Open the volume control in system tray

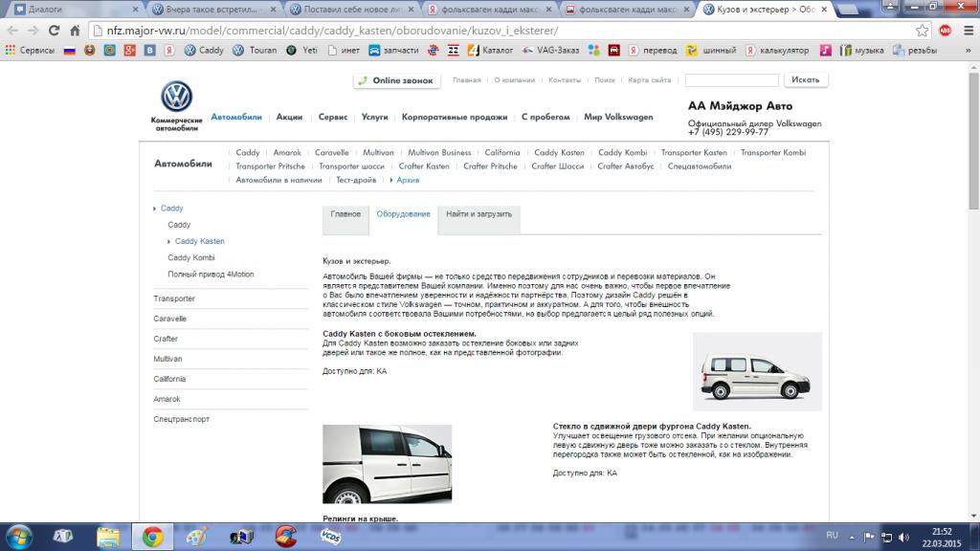[903, 538]
